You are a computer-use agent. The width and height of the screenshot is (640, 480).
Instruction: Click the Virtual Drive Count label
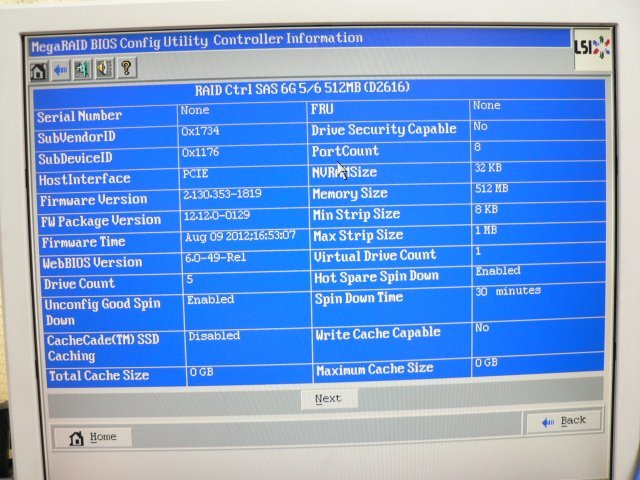[375, 256]
